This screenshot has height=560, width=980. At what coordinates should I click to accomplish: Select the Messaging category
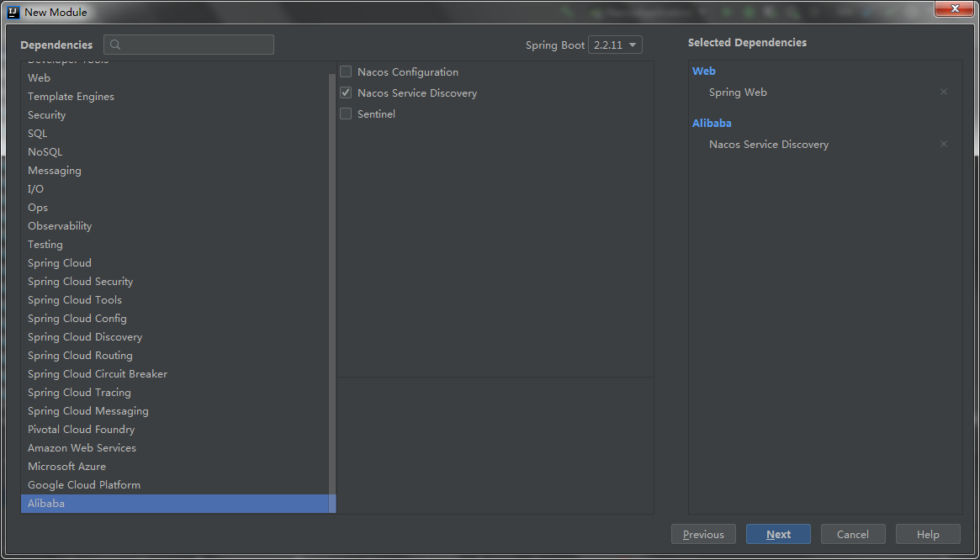[175, 171]
